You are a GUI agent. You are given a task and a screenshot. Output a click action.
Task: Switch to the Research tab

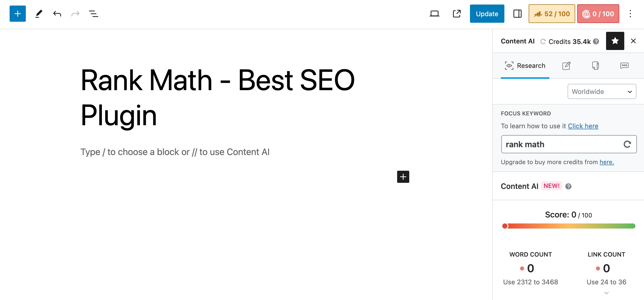click(x=525, y=66)
